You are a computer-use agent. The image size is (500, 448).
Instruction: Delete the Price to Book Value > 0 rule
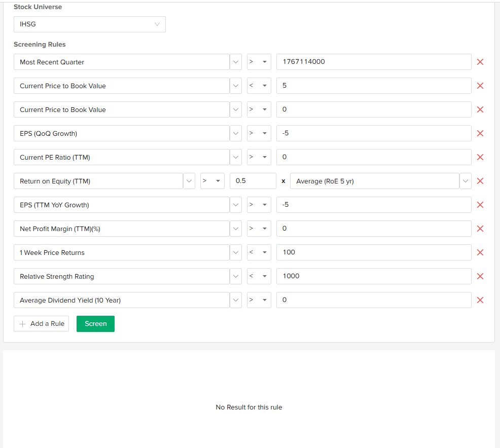[x=480, y=109]
